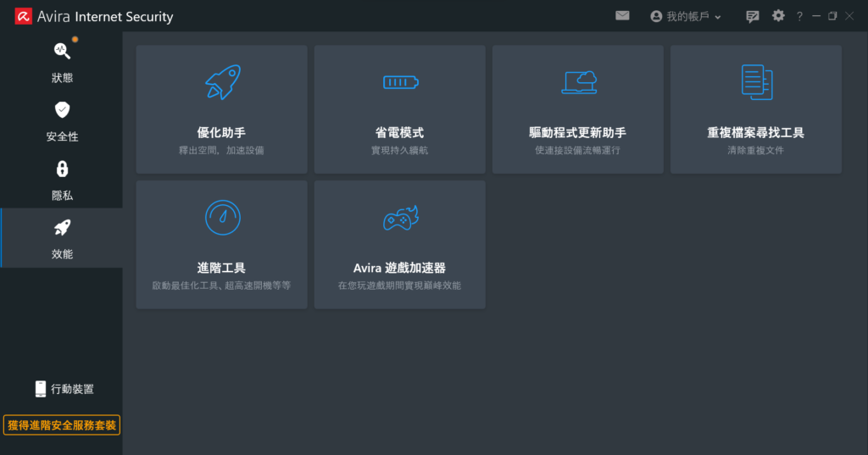Open the Avira 遊戲加速器 title
Viewport: 868px width, 455px height.
click(400, 268)
